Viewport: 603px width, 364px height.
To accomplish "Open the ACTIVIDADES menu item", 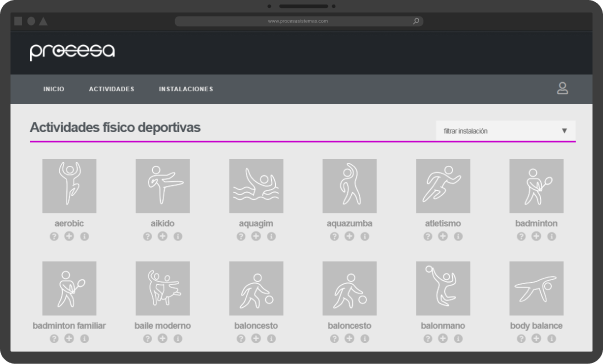I will tap(112, 89).
